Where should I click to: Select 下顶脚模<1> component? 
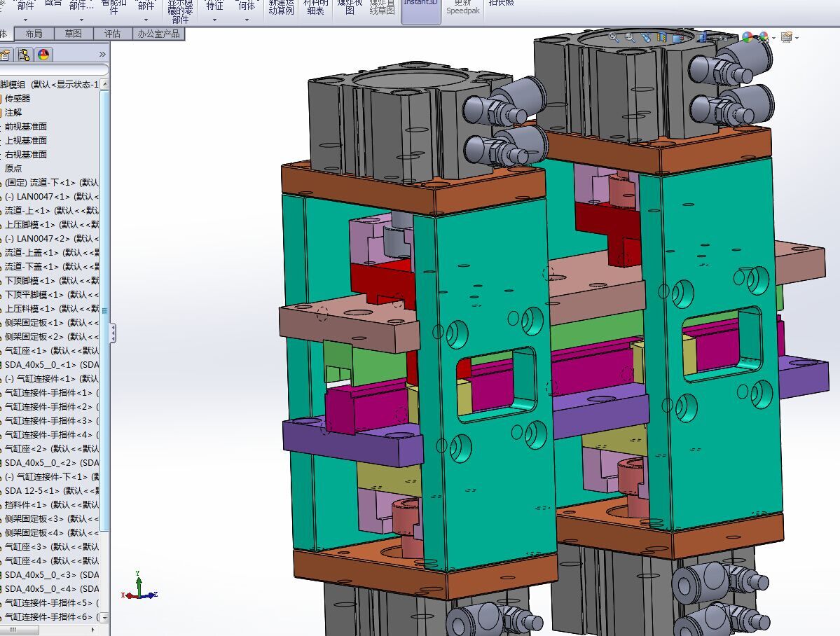click(51, 281)
